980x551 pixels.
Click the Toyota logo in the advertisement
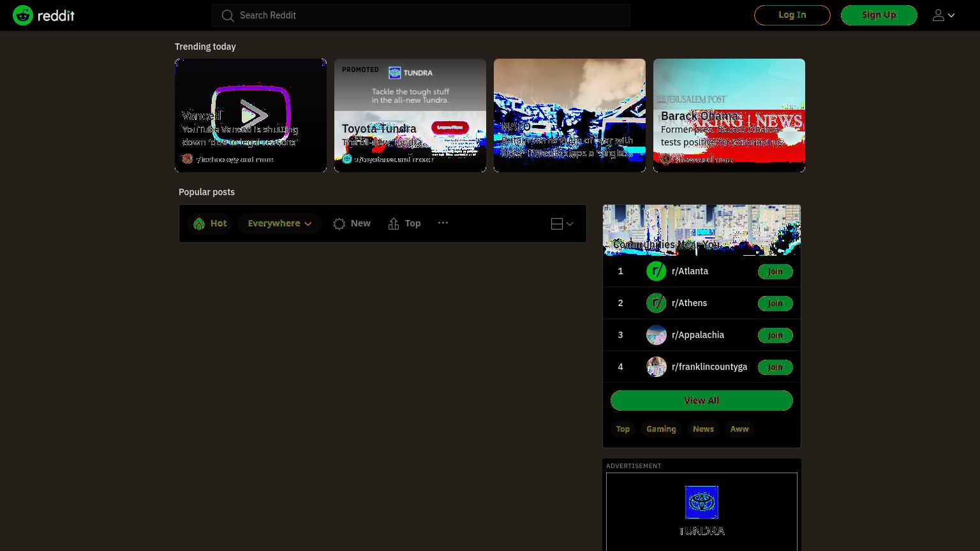tap(702, 502)
